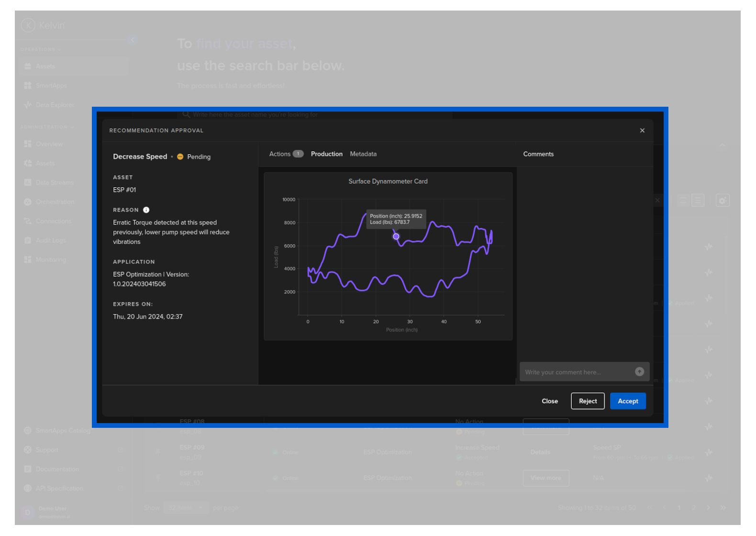This screenshot has width=756, height=536.
Task: Click the comment input field
Action: pyautogui.click(x=577, y=372)
